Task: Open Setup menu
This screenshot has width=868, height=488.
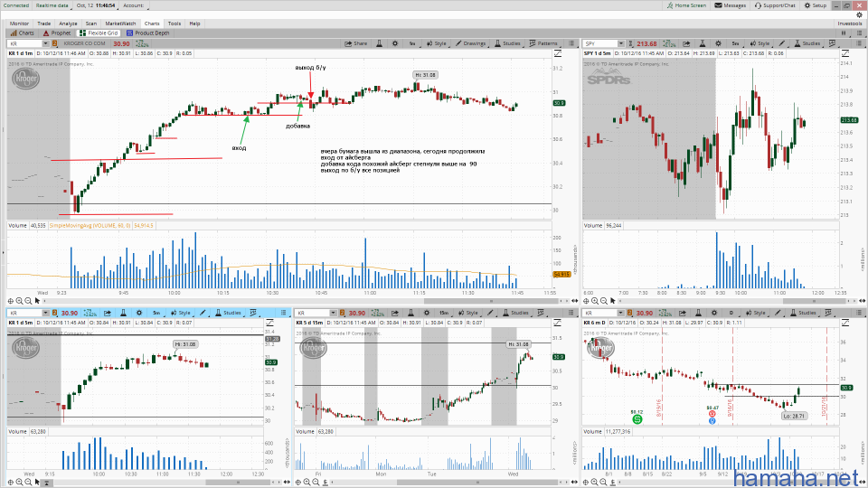Action: pos(816,5)
